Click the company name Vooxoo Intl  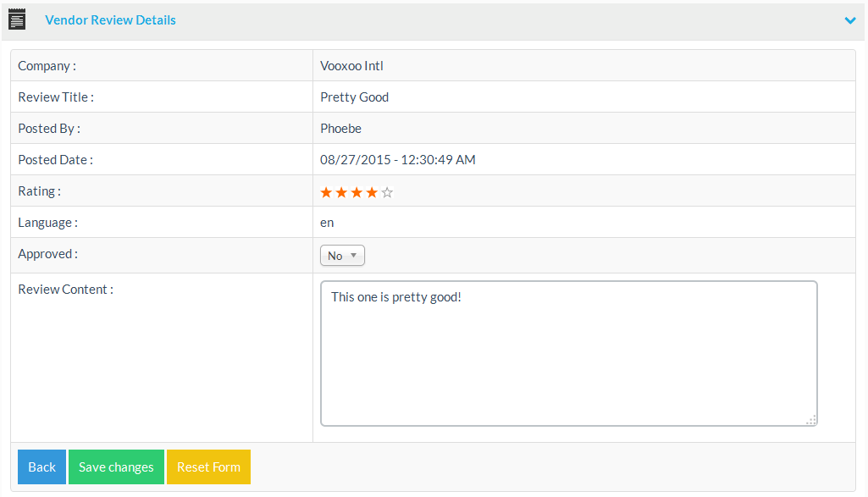click(351, 66)
